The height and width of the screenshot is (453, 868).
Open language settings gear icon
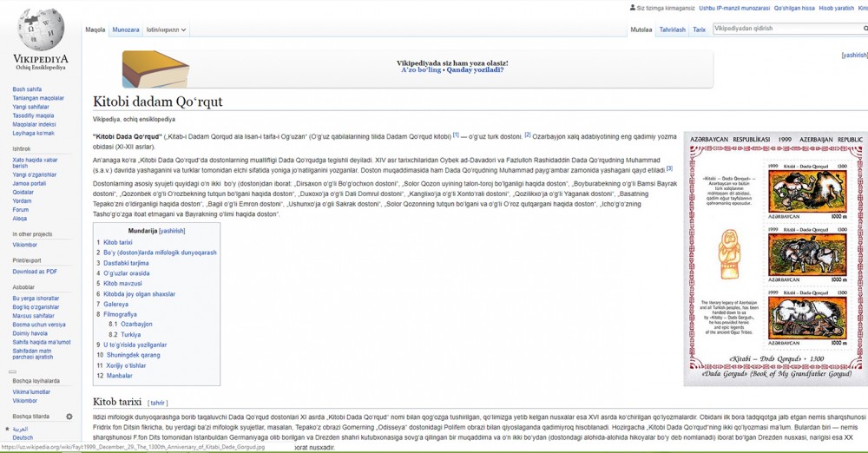pos(69,417)
